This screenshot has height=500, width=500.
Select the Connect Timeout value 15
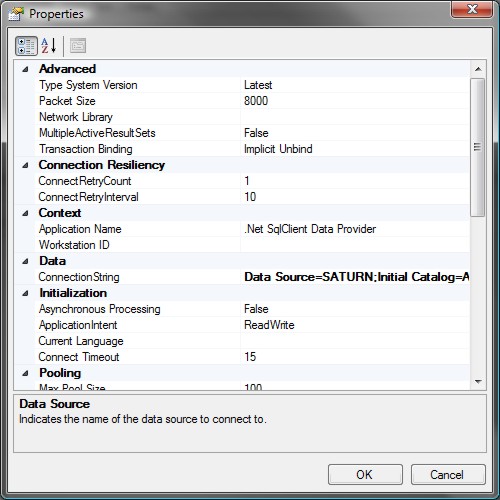(355, 357)
